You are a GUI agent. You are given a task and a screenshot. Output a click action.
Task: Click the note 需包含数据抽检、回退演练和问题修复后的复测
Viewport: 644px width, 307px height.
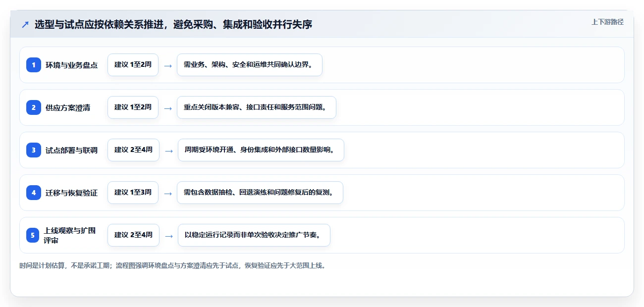point(260,193)
